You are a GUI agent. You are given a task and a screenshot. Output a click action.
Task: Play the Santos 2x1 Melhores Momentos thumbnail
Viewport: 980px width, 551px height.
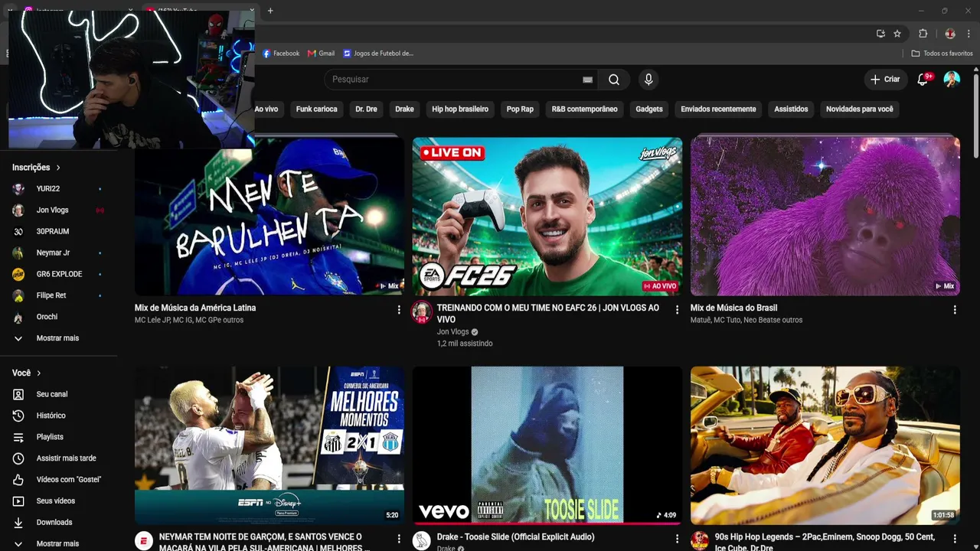tap(269, 445)
